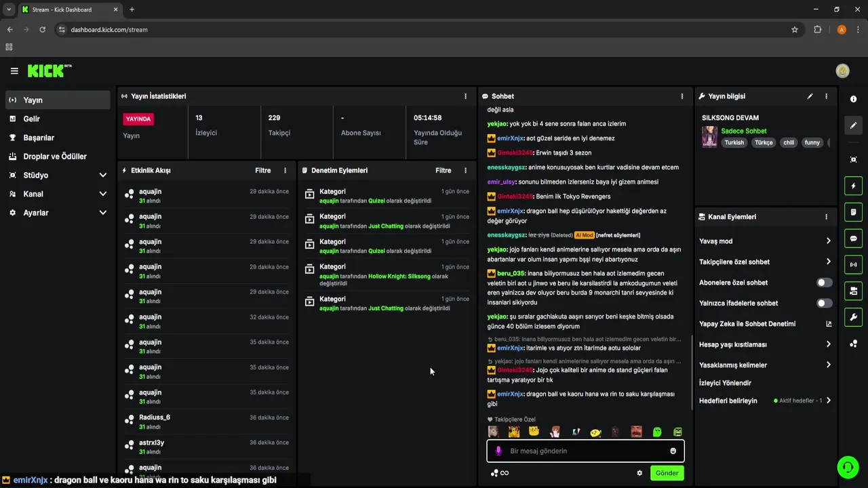The height and width of the screenshot is (488, 868).
Task: Toggle the Yalnızca ifadelerle sohbet switch
Action: click(x=824, y=304)
